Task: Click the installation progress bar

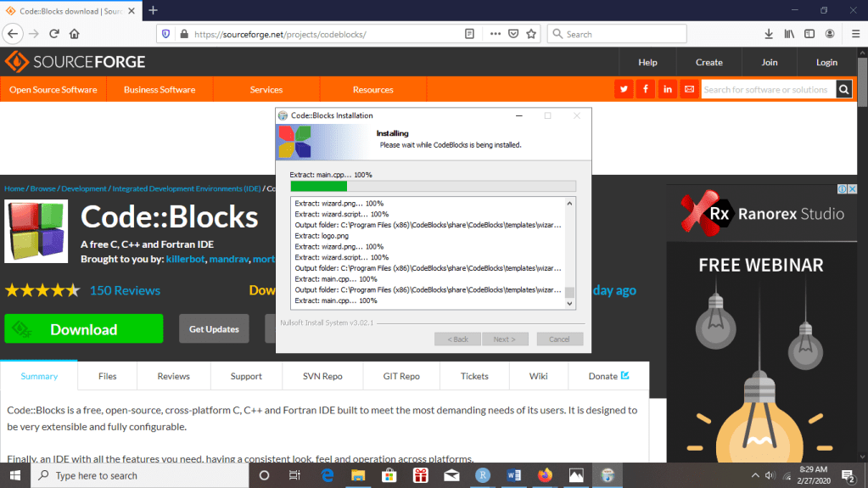Action: (433, 186)
